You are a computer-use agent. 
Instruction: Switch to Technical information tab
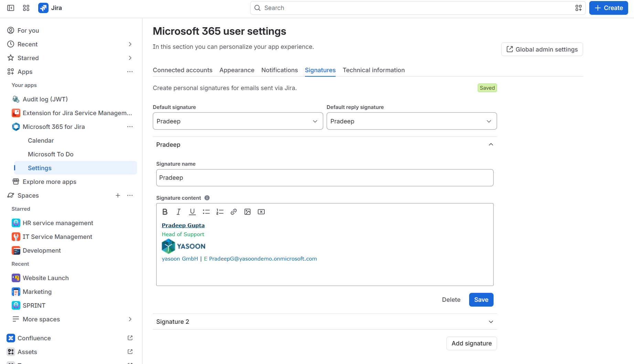click(373, 70)
